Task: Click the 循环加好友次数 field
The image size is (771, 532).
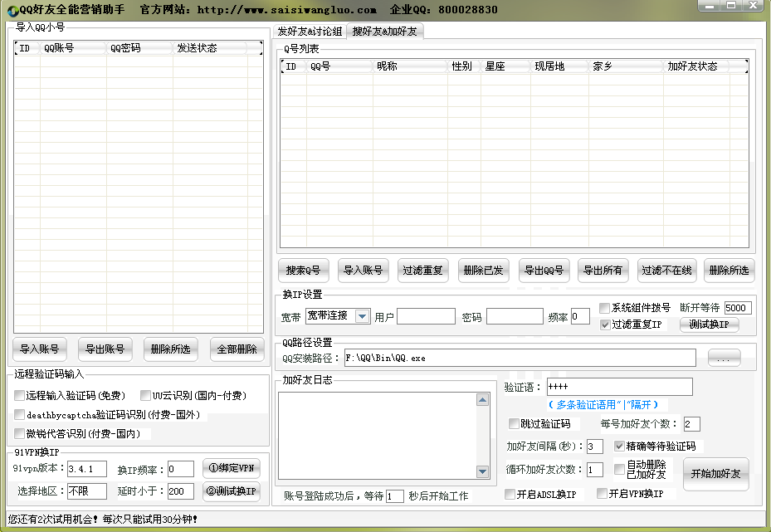Action: [x=595, y=470]
